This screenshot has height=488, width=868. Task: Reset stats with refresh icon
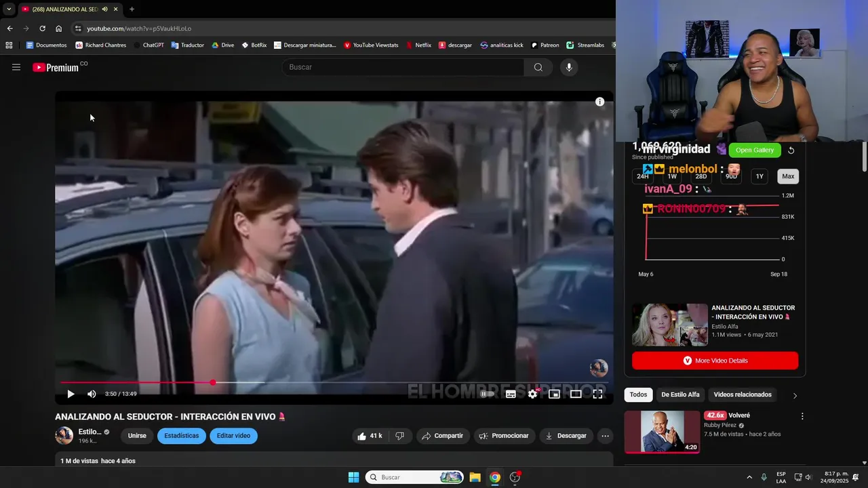click(x=791, y=150)
